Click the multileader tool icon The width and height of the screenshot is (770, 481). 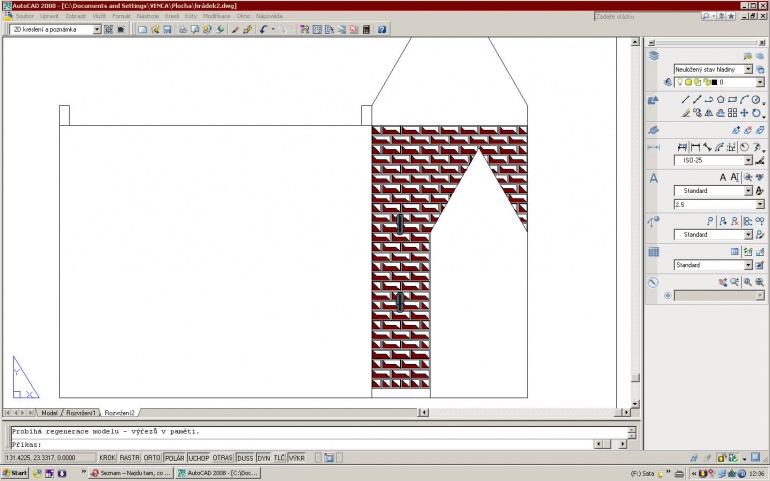tap(710, 222)
